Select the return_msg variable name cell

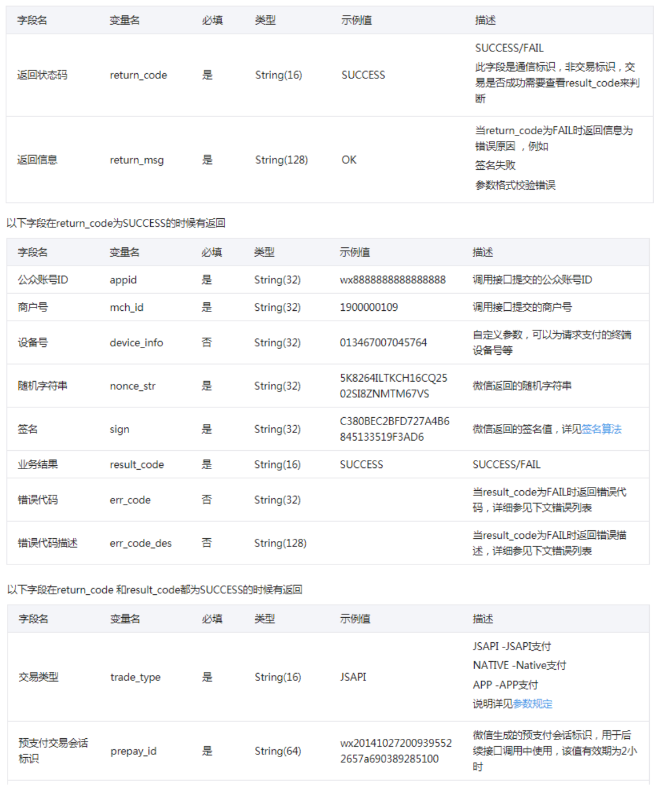click(x=137, y=160)
